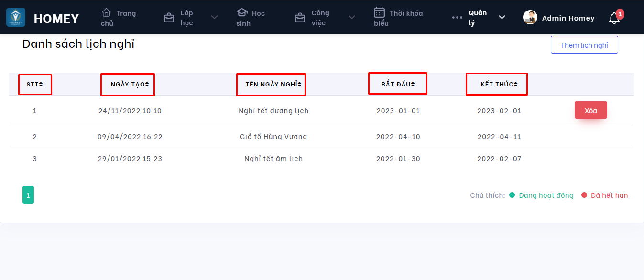Select page 1 in pagination

coord(28,195)
